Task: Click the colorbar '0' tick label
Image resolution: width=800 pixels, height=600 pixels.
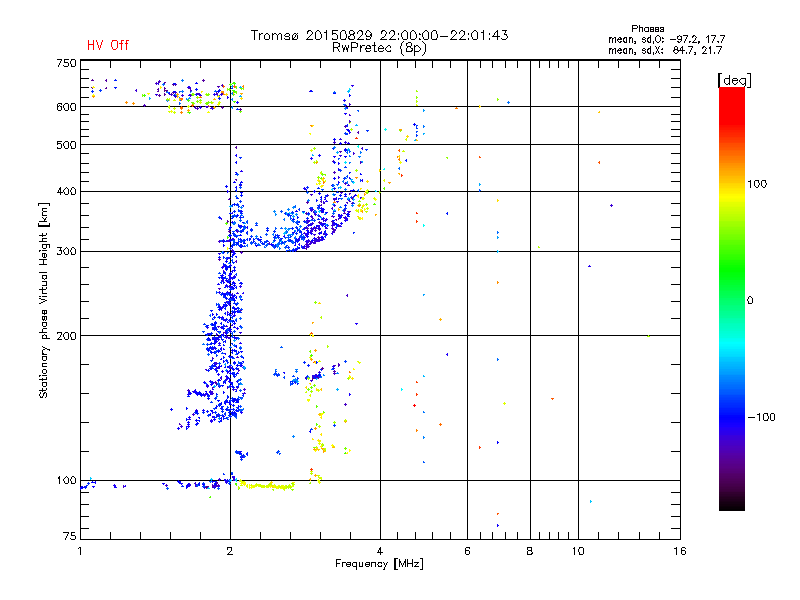Action: click(750, 301)
